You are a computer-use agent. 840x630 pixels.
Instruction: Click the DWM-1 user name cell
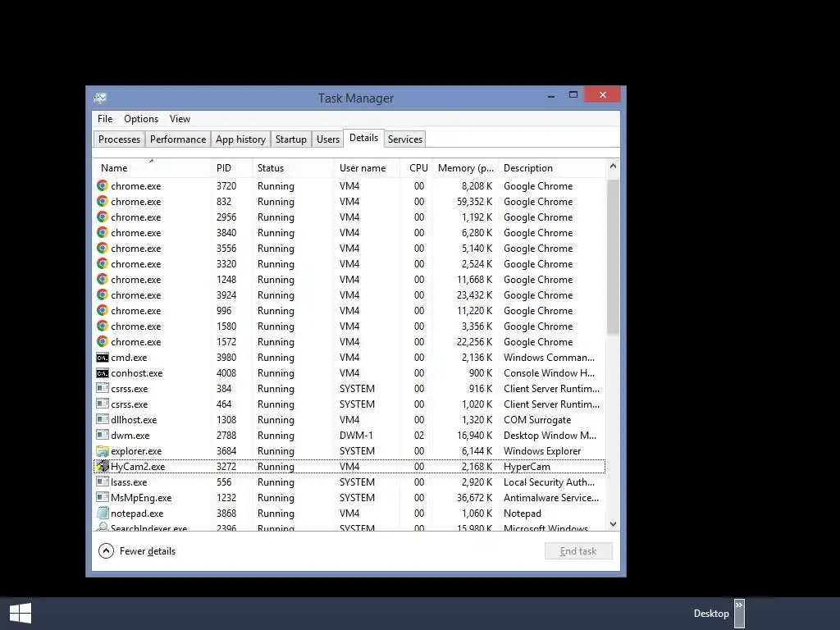(356, 435)
